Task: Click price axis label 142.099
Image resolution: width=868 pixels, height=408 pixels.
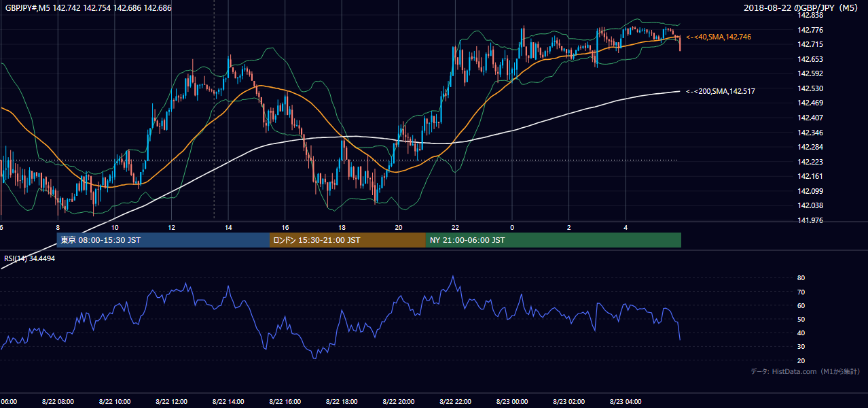Action: (x=810, y=191)
